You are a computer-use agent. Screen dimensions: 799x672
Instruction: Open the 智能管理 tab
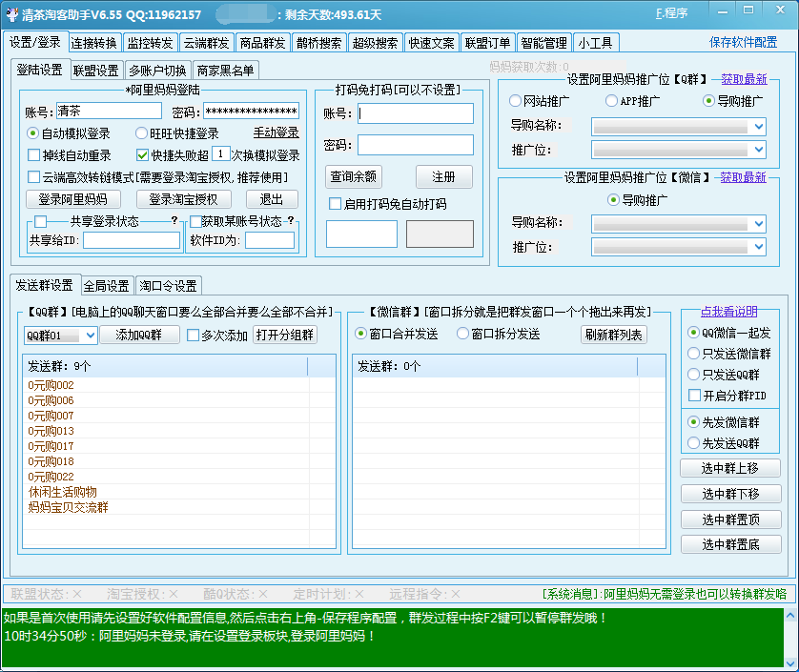544,43
